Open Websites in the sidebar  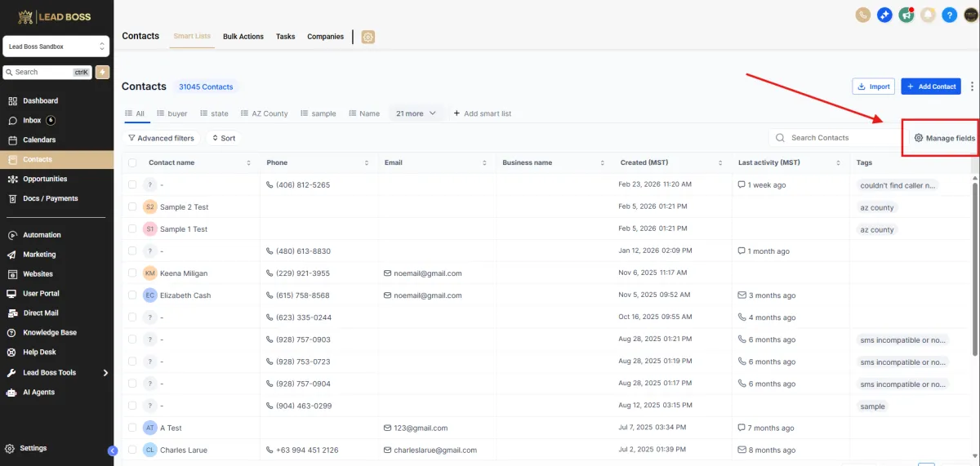(x=38, y=274)
